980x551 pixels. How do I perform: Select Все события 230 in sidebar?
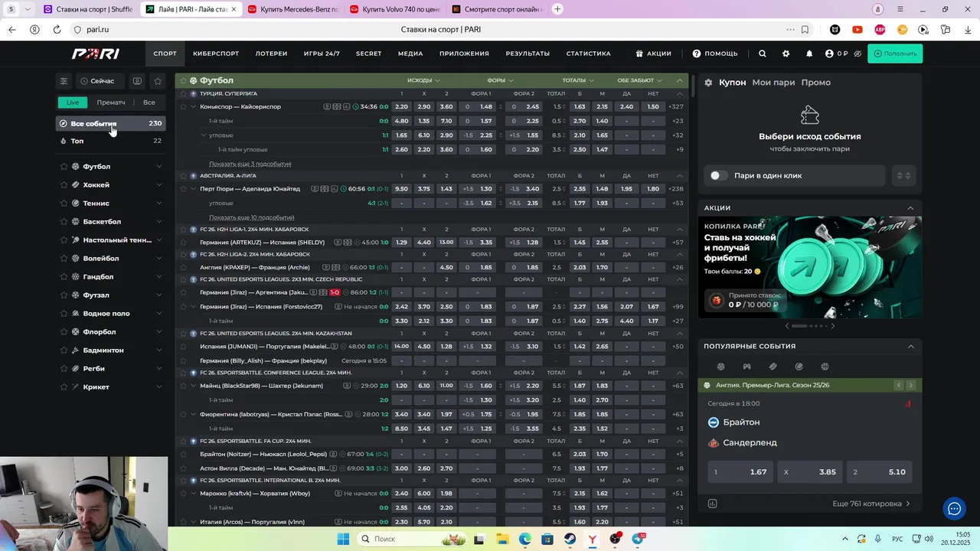pos(111,123)
